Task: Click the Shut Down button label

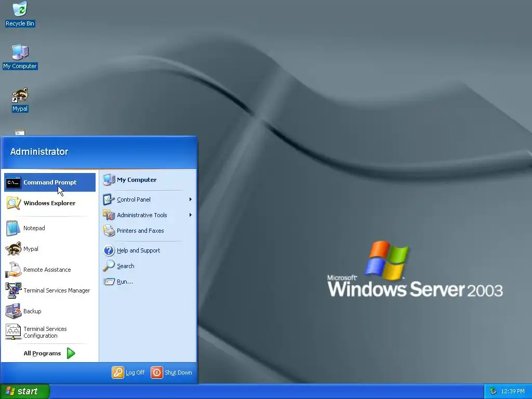Action: pos(179,373)
